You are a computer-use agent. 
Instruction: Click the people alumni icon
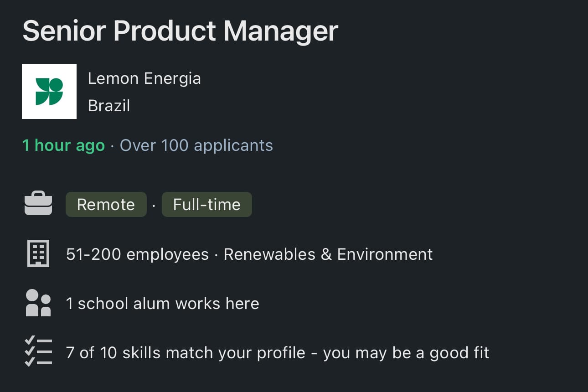(38, 303)
